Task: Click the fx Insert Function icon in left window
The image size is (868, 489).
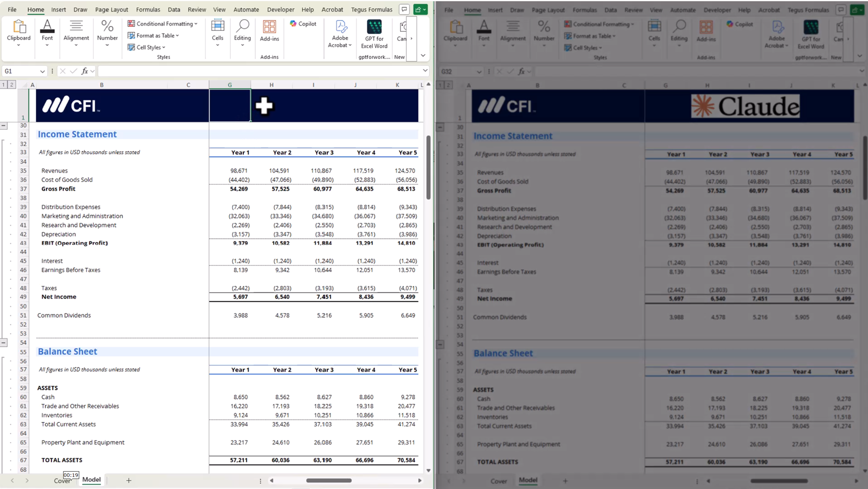Action: [84, 71]
